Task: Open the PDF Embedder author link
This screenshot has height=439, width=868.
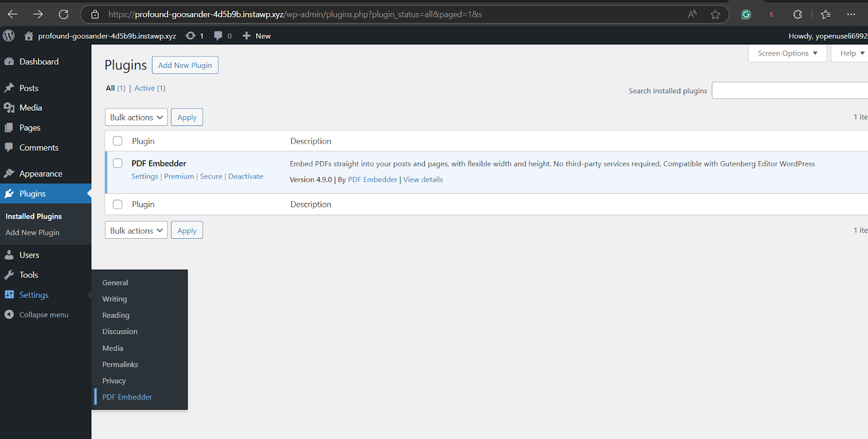Action: pyautogui.click(x=373, y=180)
